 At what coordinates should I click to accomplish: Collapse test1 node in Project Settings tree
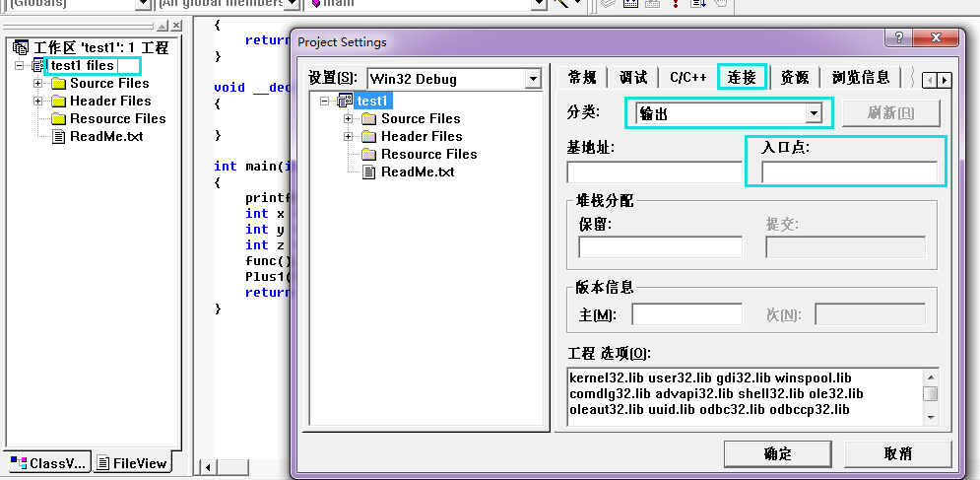click(324, 101)
